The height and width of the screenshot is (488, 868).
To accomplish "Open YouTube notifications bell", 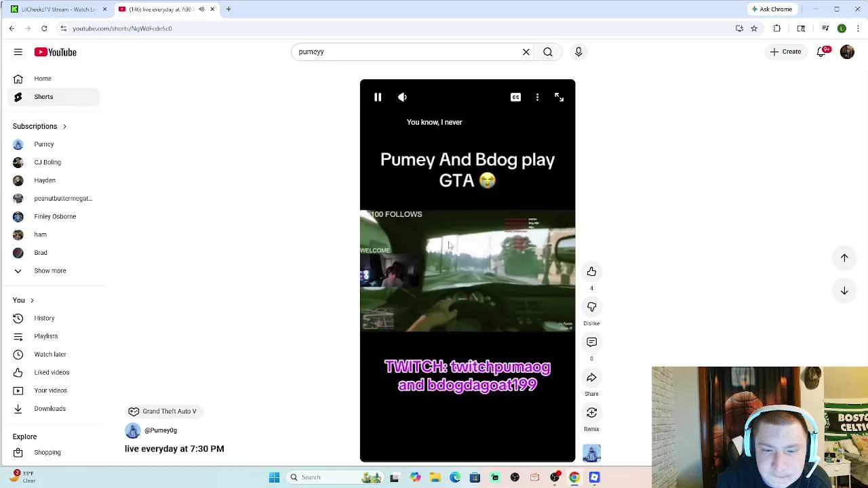I will tap(821, 52).
